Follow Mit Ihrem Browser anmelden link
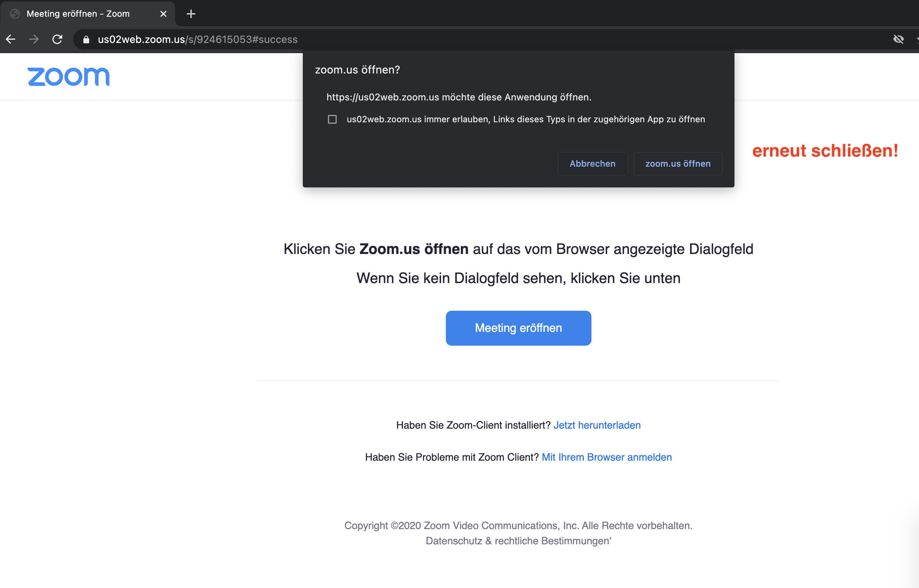Image resolution: width=919 pixels, height=588 pixels. click(607, 457)
